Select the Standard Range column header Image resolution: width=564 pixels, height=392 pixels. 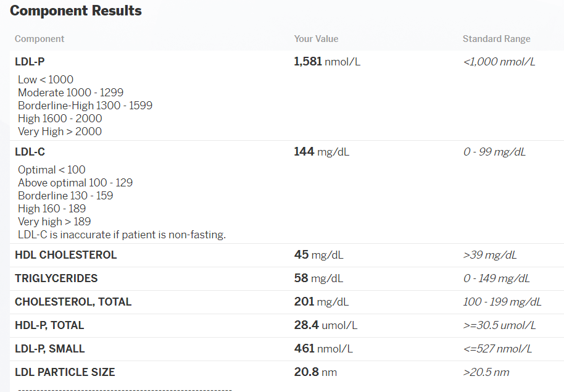(496, 39)
